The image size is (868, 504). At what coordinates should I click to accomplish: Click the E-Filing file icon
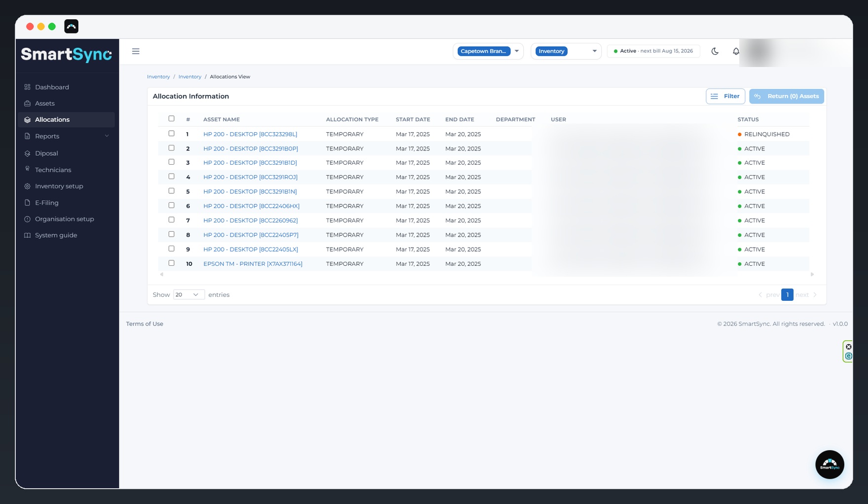coord(27,203)
